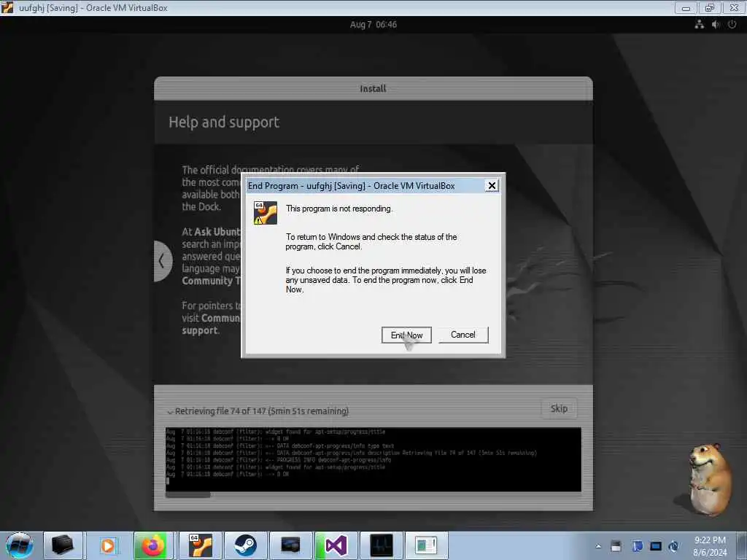Viewport: 747px width, 560px height.
Task: Click the 'Install' window title
Action: pos(373,88)
